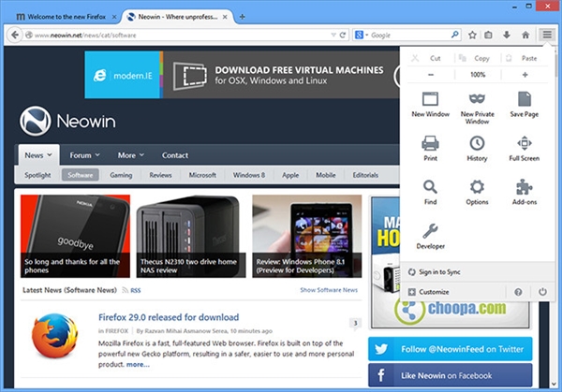
Task: Click Follow @NeowinFeed on Twitter
Action: point(451,349)
